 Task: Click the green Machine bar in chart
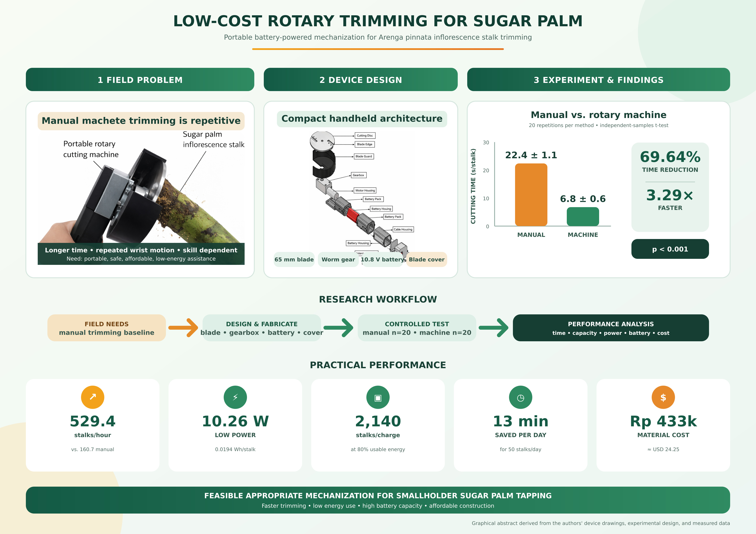pos(583,216)
